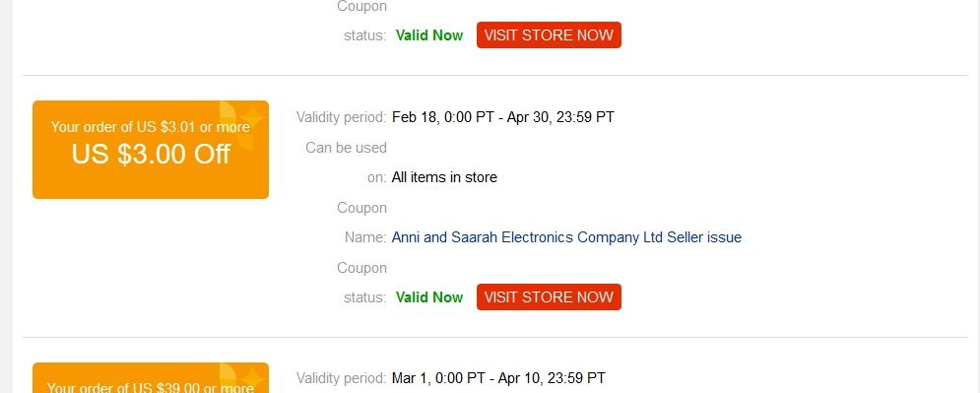Click the 'Validity period:' label beside Feb 18

tap(341, 117)
